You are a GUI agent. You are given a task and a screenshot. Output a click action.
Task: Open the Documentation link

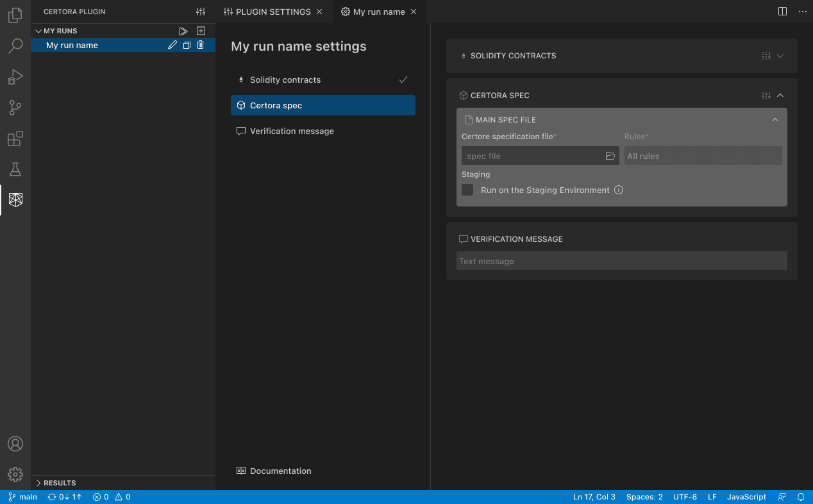274,471
